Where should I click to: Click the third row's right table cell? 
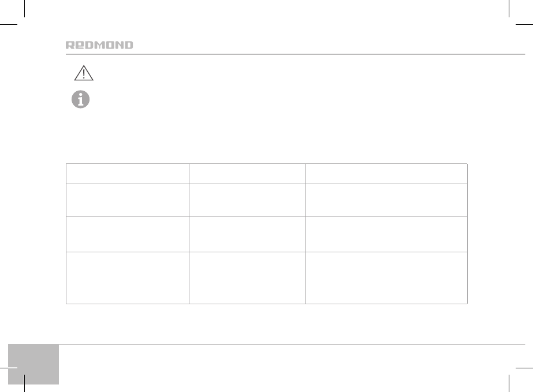(386, 234)
